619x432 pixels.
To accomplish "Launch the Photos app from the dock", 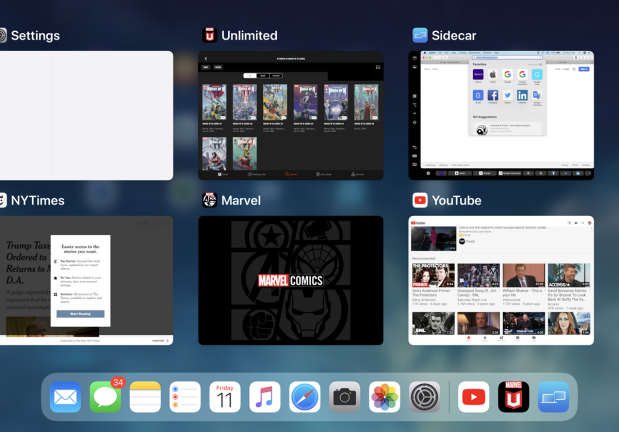I will [385, 397].
